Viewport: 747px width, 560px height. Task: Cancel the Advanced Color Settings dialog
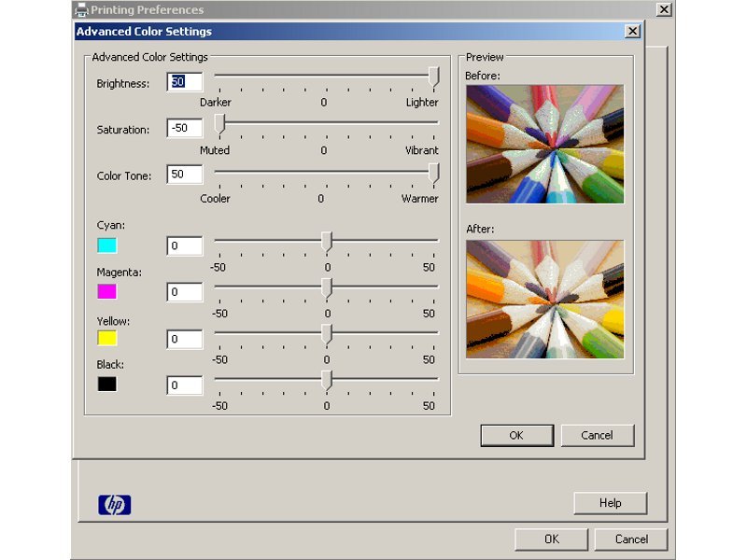coord(598,435)
